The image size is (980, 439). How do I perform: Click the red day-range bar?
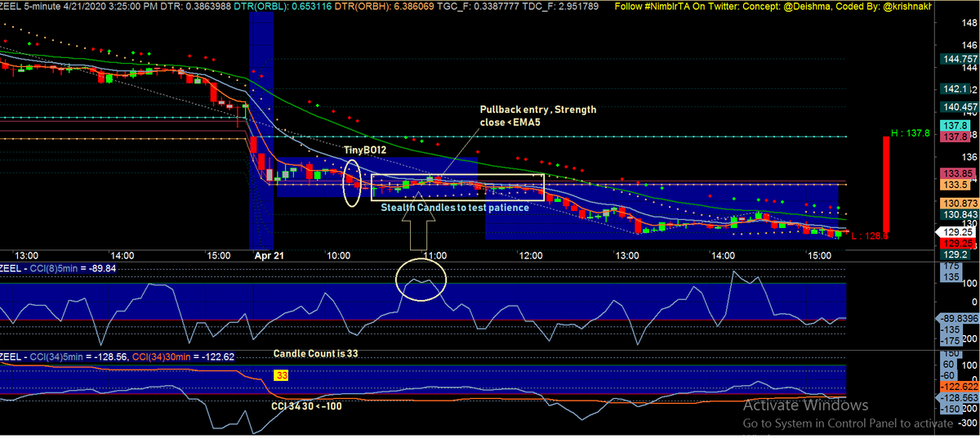884,183
